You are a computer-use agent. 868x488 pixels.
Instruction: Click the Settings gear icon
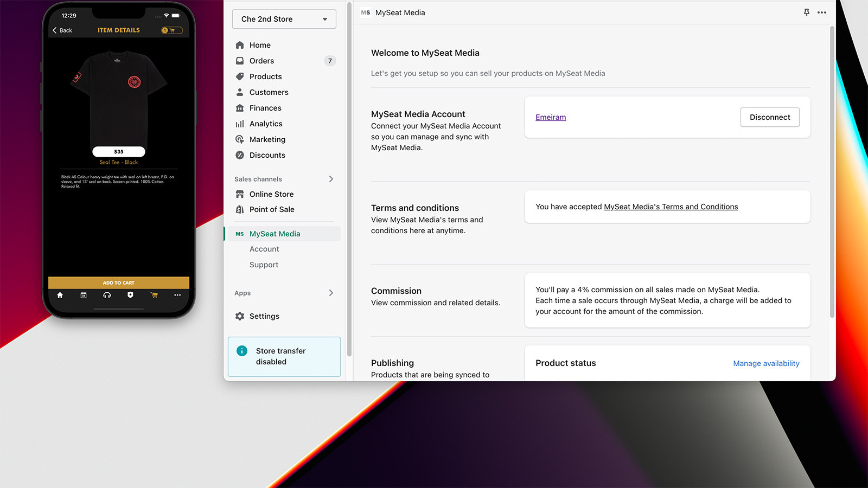240,316
